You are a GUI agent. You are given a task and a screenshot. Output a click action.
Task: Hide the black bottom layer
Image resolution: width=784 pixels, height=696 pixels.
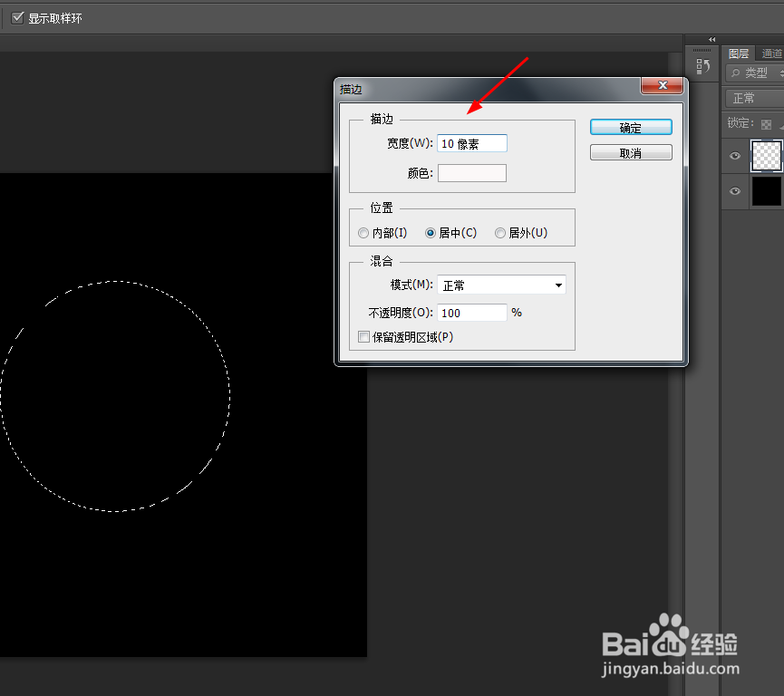(734, 191)
